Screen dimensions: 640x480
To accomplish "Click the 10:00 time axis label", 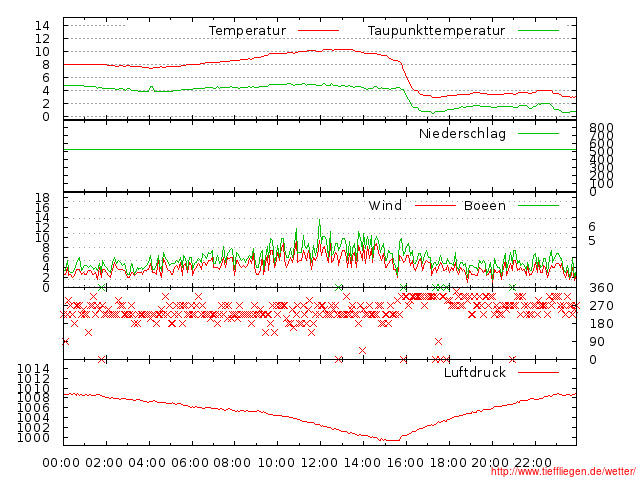I will pos(276,463).
